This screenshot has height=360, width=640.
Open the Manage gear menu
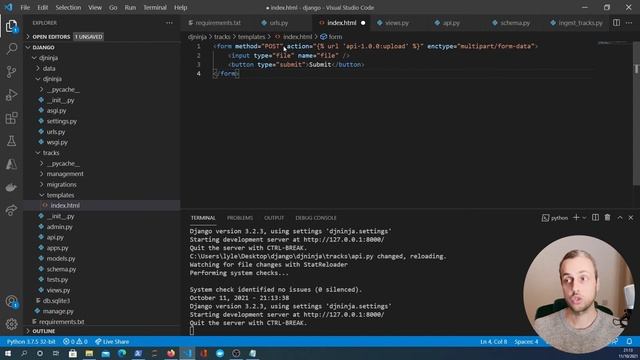pos(11,324)
